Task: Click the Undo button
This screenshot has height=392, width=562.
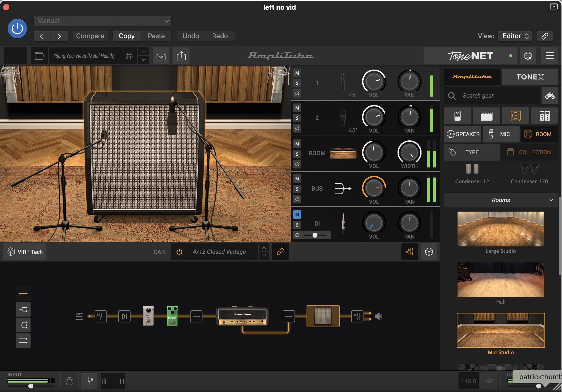Action: pyautogui.click(x=191, y=36)
